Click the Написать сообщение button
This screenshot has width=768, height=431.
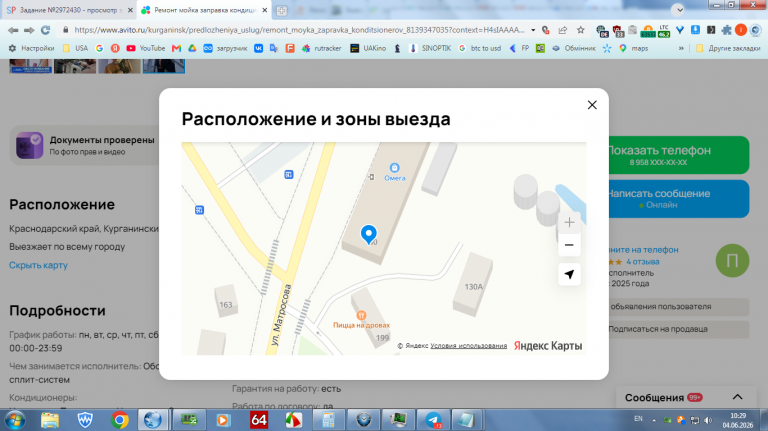[679, 198]
